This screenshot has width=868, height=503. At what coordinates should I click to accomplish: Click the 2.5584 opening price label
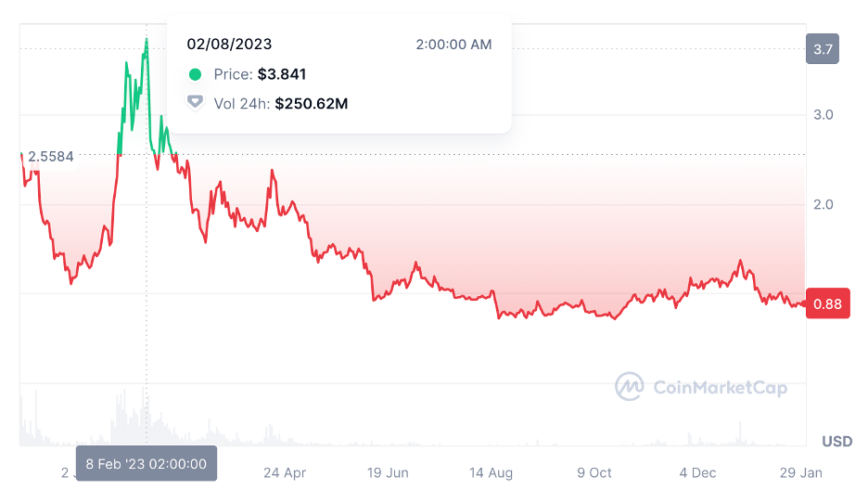point(51,157)
